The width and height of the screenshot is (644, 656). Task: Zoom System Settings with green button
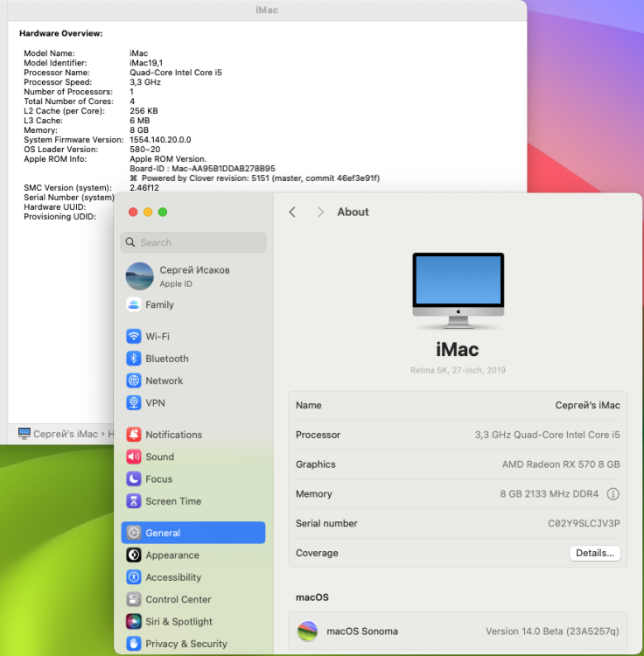163,213
